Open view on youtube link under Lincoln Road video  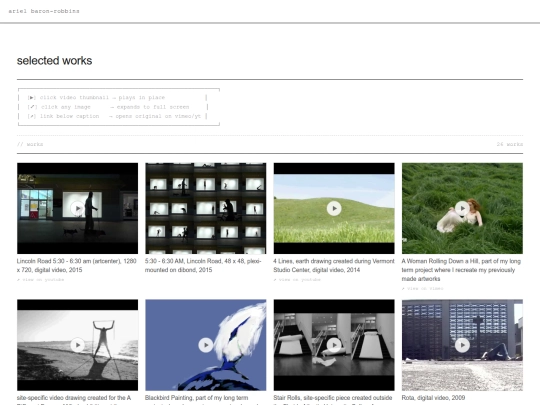[41, 280]
